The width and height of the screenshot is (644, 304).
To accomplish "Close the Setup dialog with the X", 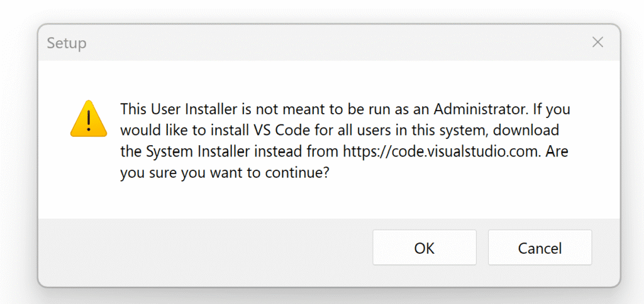I will click(597, 42).
